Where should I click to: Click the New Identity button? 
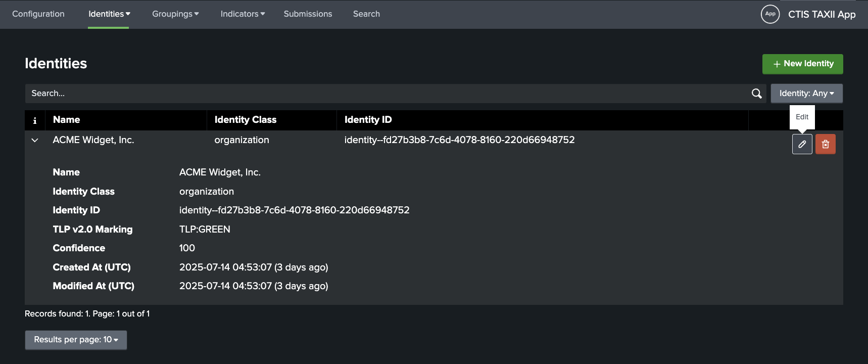click(x=802, y=64)
